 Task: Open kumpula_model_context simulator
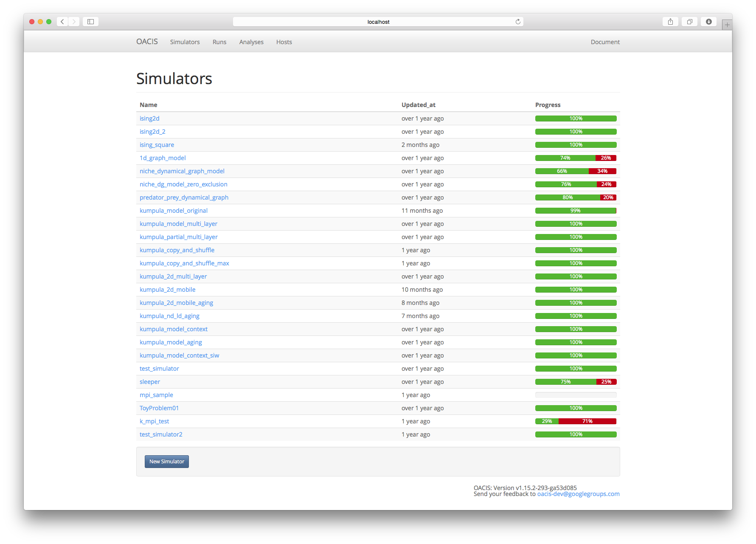174,329
